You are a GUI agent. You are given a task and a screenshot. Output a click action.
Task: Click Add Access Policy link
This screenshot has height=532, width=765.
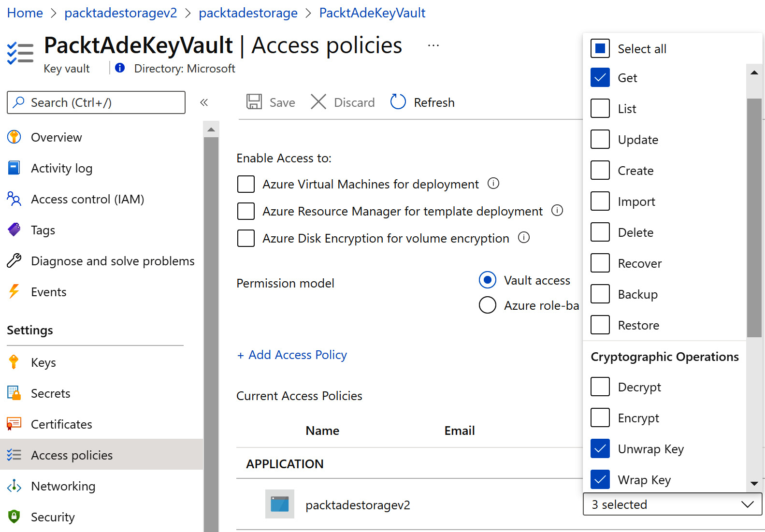(292, 355)
